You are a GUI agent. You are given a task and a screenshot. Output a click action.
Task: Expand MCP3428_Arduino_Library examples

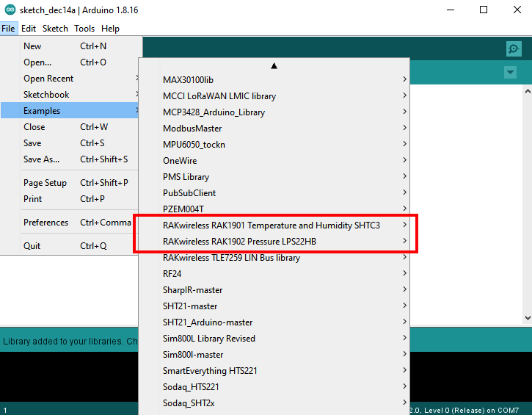click(x=274, y=112)
